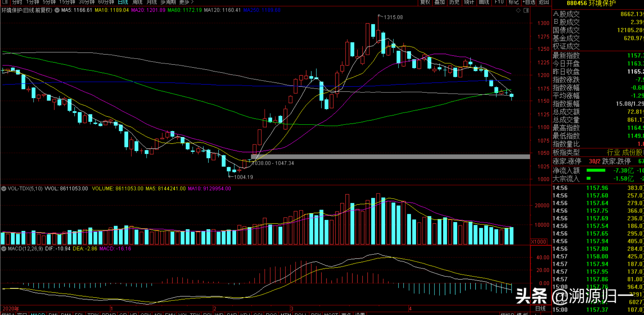Screen dimensions: 644x315
Task: Open the 历史 history button
Action: click(x=454, y=2)
